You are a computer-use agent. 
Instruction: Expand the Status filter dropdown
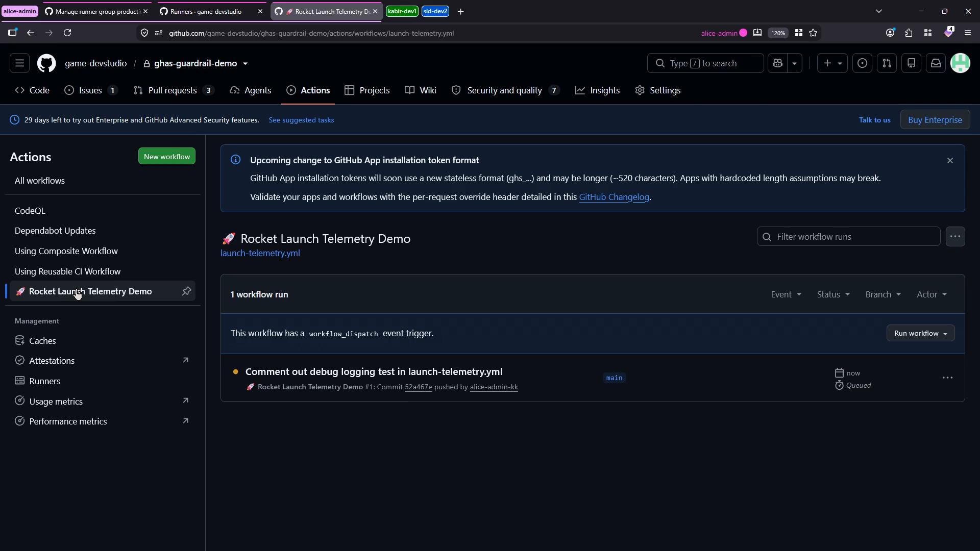[833, 294]
